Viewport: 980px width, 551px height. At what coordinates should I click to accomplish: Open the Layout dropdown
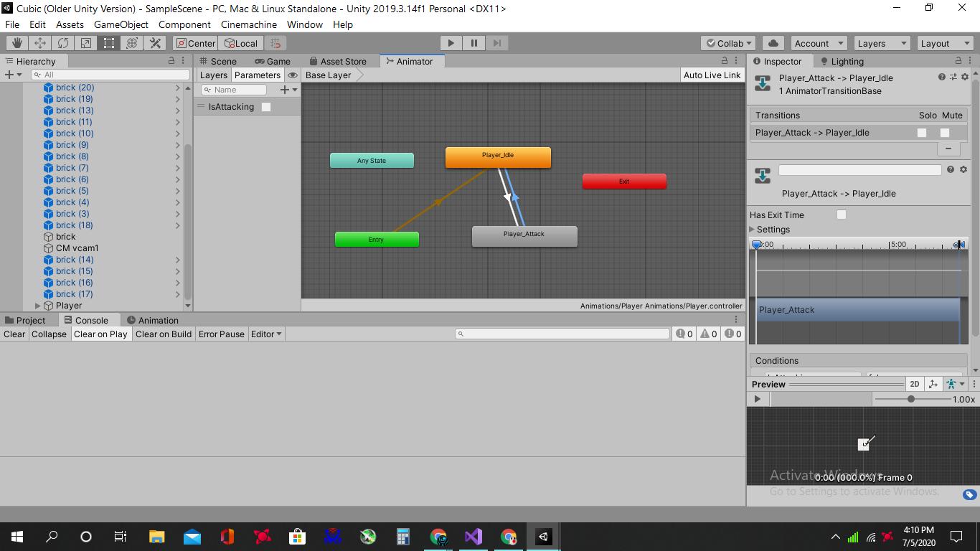click(x=945, y=43)
